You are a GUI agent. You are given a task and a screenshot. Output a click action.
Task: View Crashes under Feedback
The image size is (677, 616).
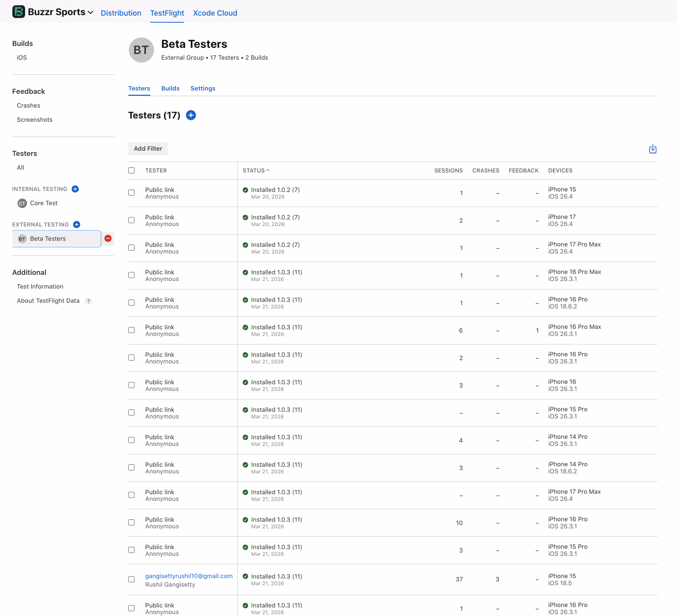[28, 105]
